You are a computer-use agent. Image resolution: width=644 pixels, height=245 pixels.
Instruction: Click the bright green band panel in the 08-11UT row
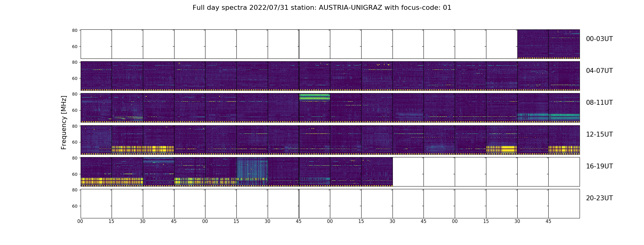point(315,108)
